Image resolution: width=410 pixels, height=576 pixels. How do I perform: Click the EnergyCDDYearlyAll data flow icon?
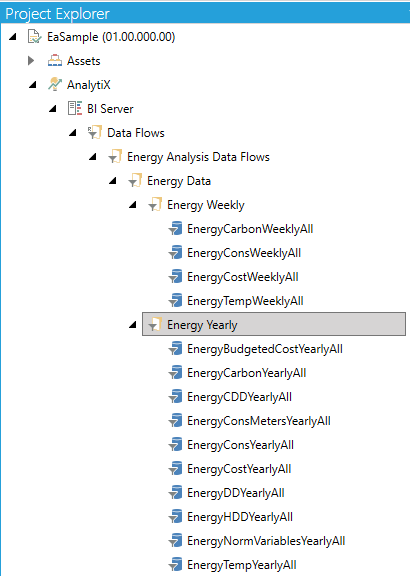point(175,397)
